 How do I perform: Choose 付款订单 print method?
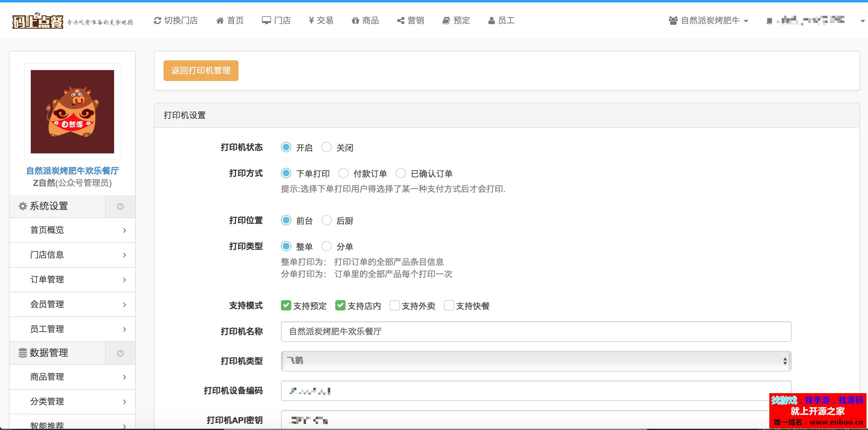(x=343, y=173)
